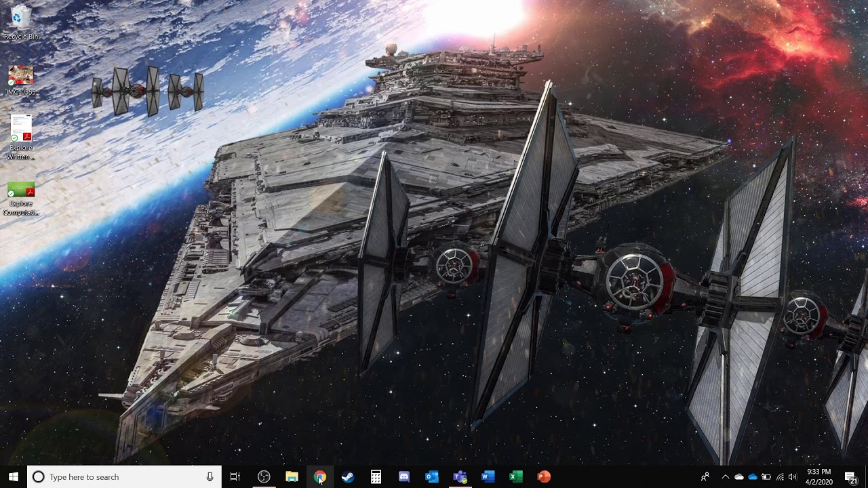Open Wi-Fi network settings tray icon
This screenshot has width=868, height=488.
780,477
